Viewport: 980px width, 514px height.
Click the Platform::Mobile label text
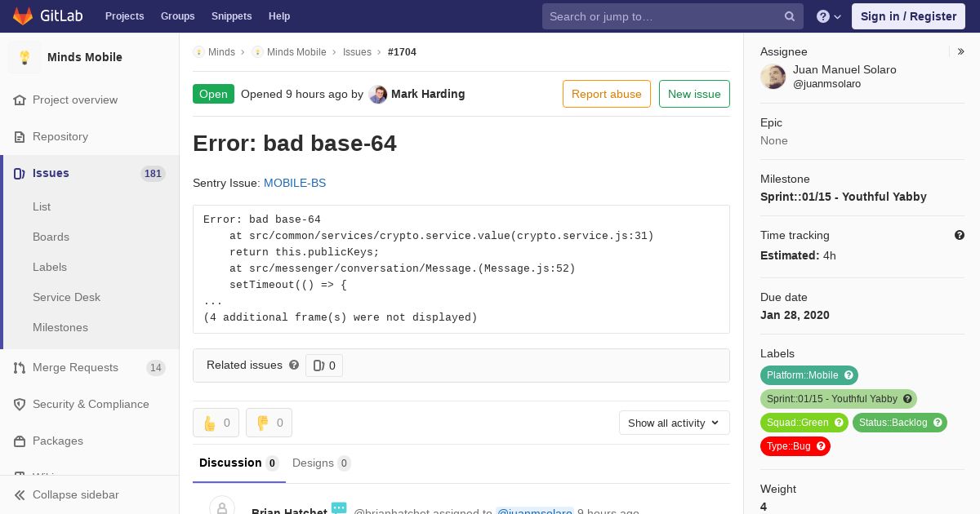tap(802, 375)
